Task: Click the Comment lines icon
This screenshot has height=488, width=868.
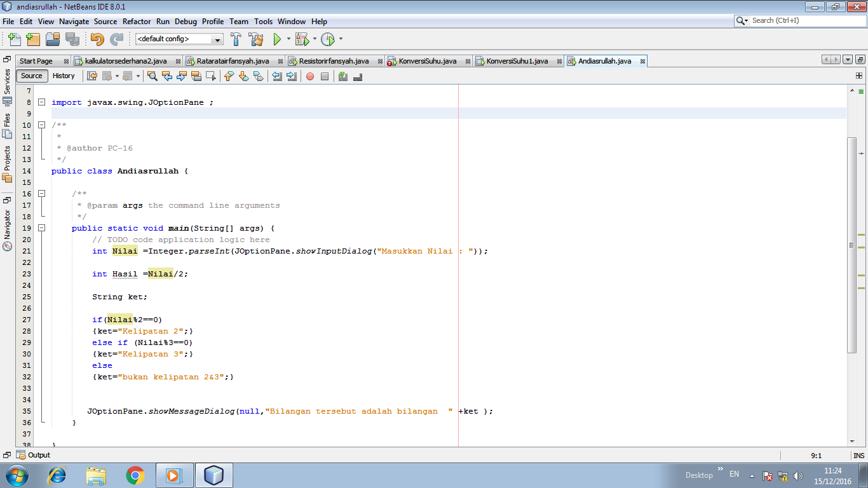Action: point(343,76)
